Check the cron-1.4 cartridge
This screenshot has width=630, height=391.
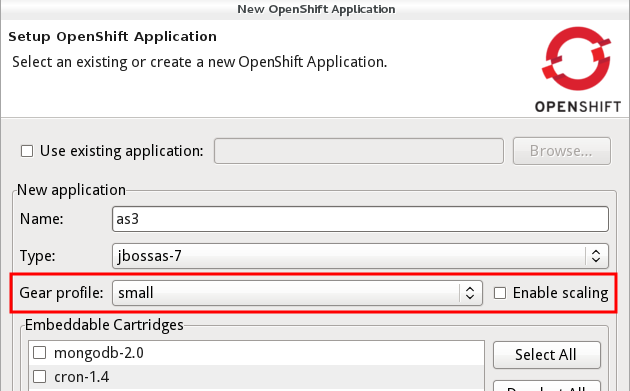click(x=39, y=377)
